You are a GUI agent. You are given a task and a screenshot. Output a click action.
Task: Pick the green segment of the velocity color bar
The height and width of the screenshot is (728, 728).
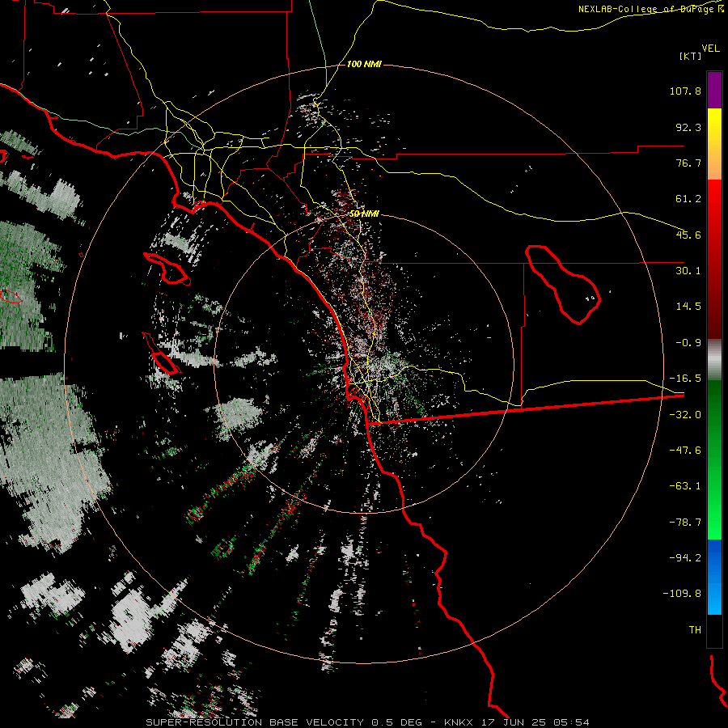click(x=714, y=459)
